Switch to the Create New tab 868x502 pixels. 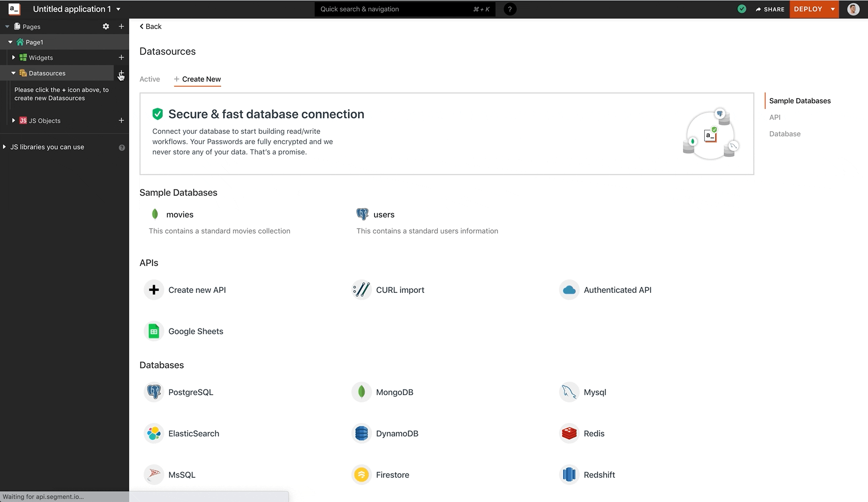coord(197,79)
